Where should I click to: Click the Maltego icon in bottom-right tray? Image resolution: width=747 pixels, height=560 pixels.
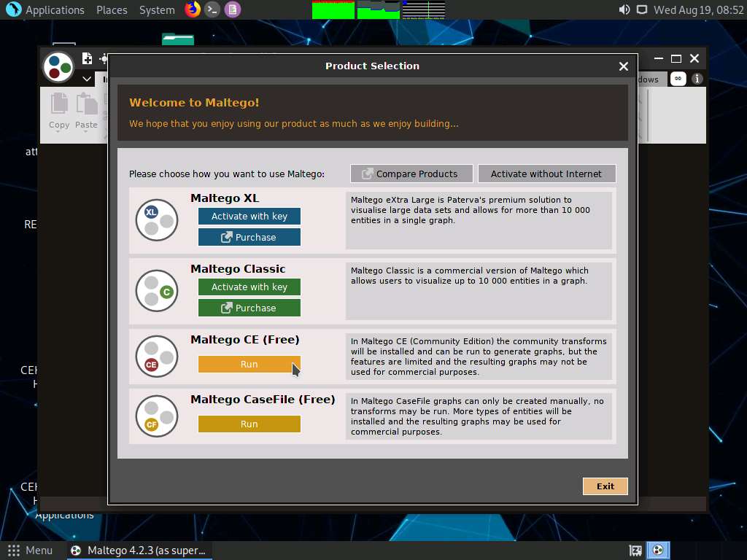point(658,551)
